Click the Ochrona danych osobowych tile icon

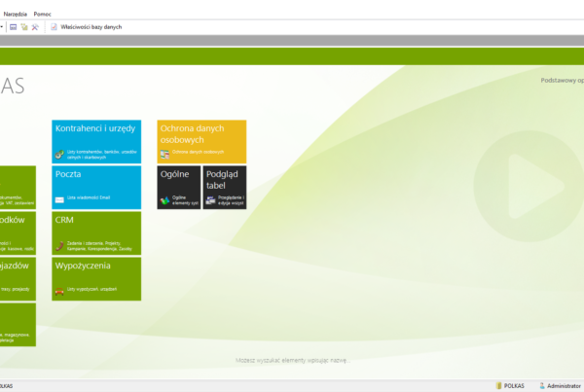[164, 154]
